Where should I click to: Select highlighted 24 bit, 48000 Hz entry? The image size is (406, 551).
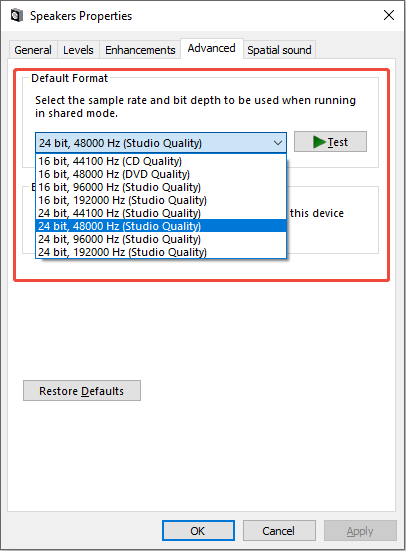[161, 226]
